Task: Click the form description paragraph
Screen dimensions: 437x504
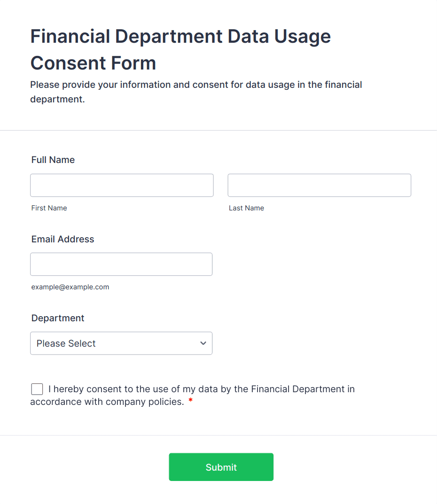Action: click(x=196, y=92)
